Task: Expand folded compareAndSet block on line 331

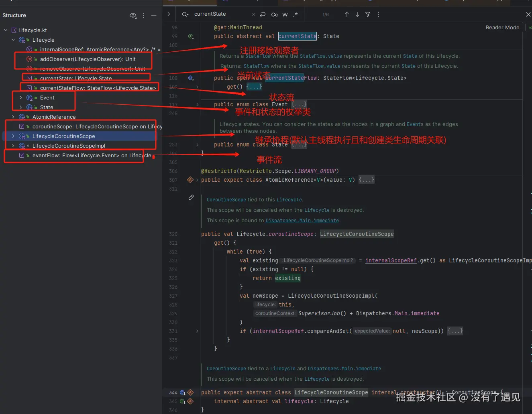Action: pos(455,331)
